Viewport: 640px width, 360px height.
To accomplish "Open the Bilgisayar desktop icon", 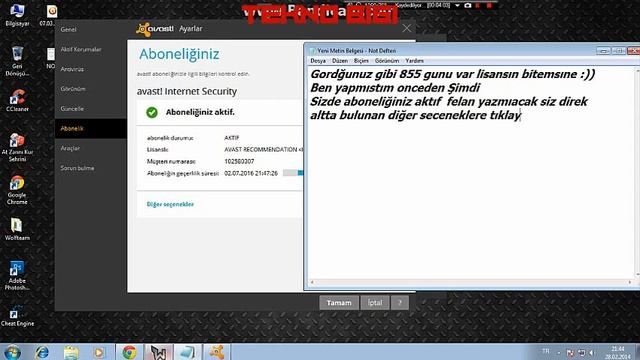I will [17, 15].
